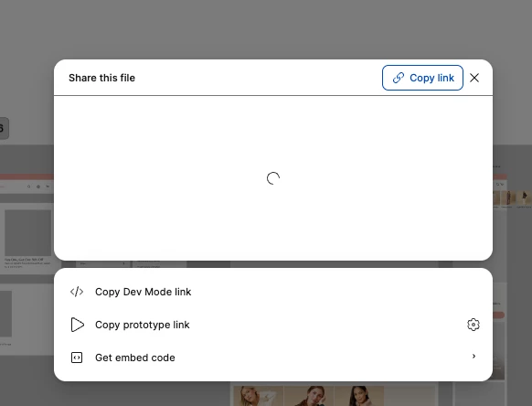Close the Share this file dialog
This screenshot has height=406, width=532.
click(474, 78)
